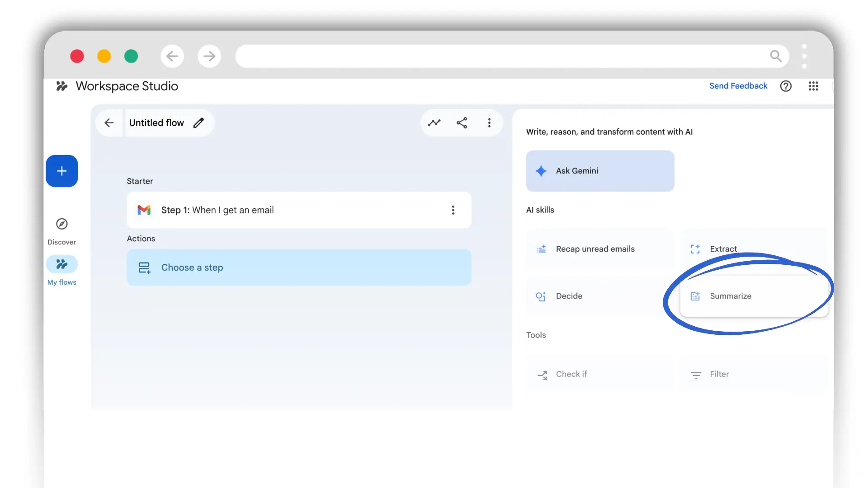Go back with the flow back arrow

point(109,123)
